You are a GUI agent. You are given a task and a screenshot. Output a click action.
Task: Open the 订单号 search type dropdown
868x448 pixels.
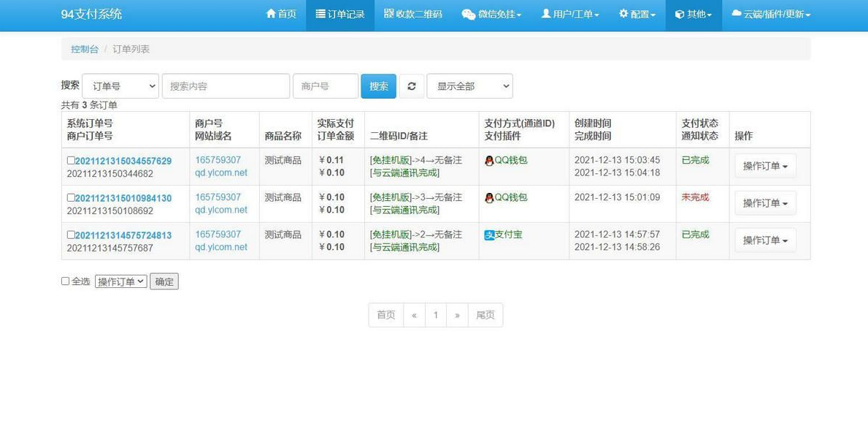120,86
